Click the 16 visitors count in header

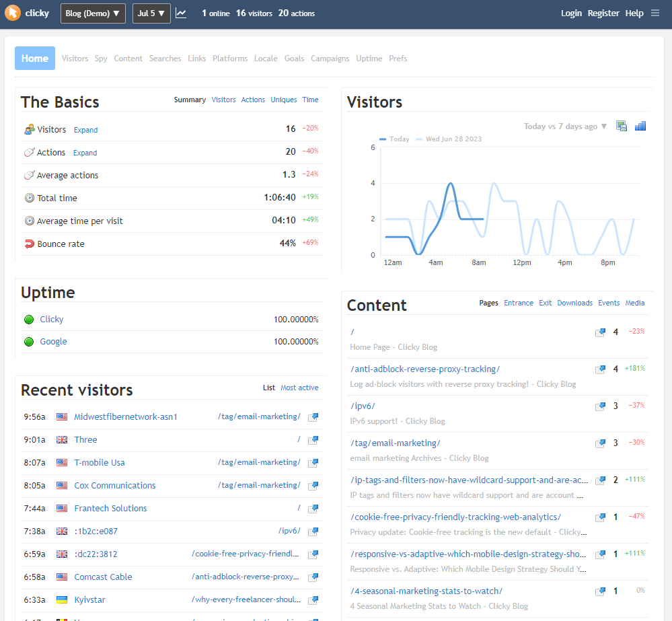[x=254, y=13]
